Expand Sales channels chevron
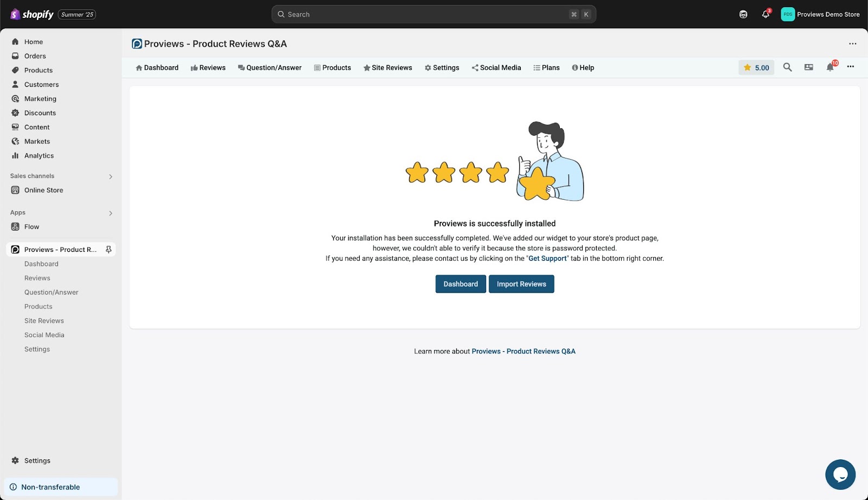Screen dimensions: 868x500 coord(111,176)
